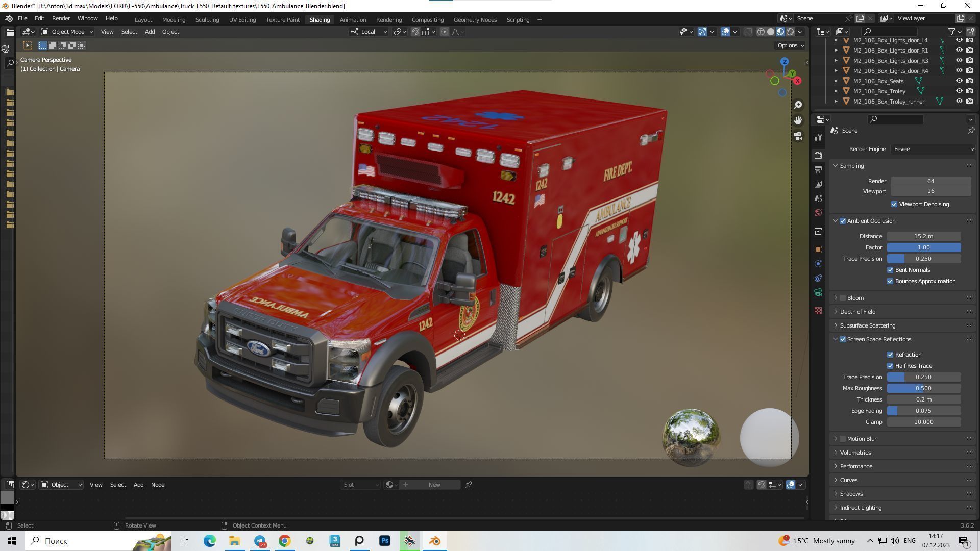Open the viewport Add menu button

pos(150,32)
